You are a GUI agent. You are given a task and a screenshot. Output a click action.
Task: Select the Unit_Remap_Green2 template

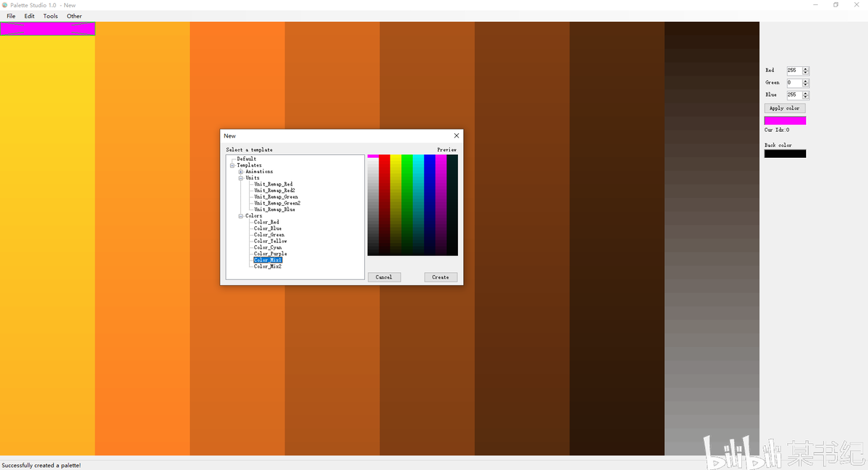tap(277, 204)
